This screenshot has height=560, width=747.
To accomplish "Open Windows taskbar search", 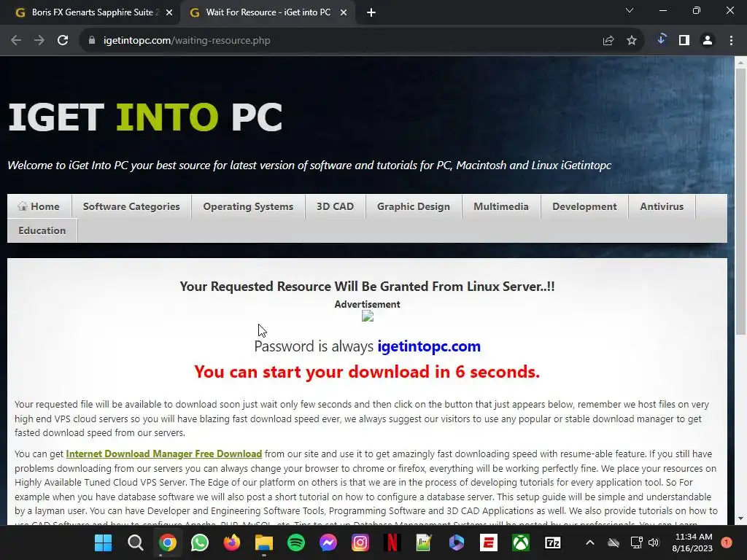I will click(135, 542).
